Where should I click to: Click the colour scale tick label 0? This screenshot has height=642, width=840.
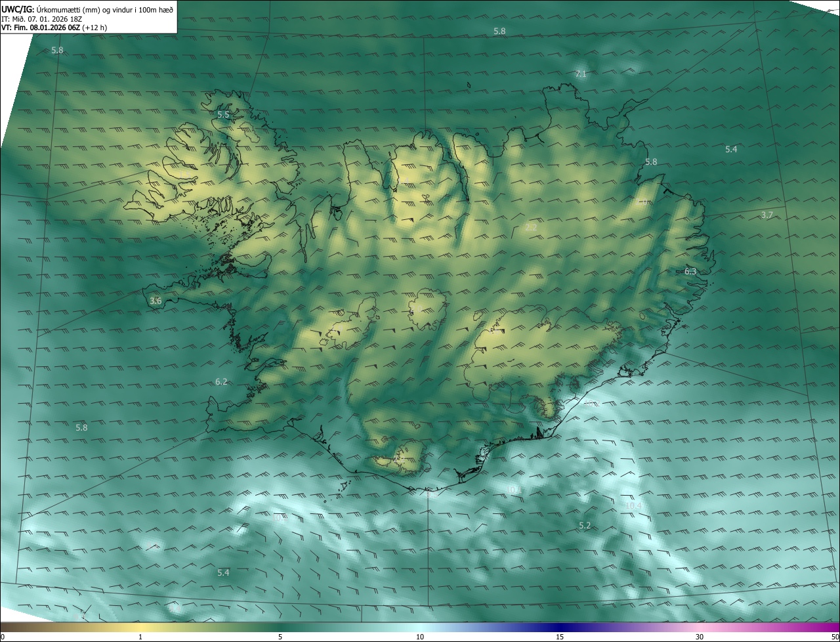pyautogui.click(x=3, y=637)
